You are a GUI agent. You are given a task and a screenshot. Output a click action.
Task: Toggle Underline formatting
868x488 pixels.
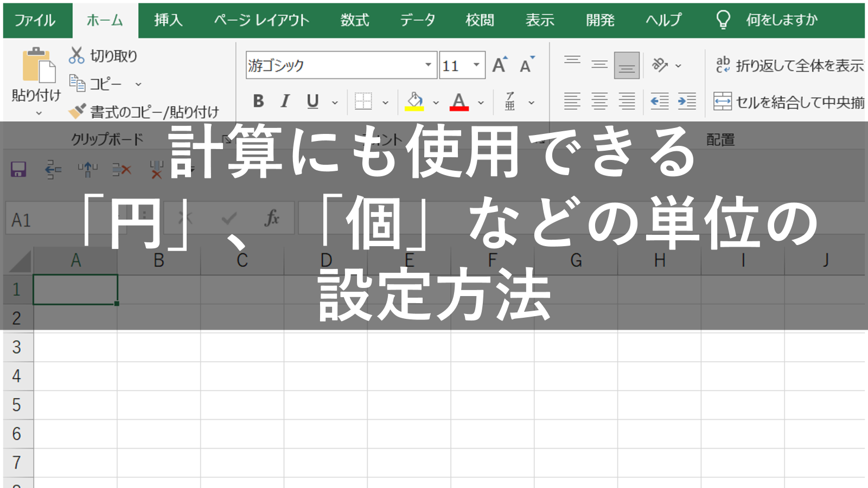tap(312, 101)
